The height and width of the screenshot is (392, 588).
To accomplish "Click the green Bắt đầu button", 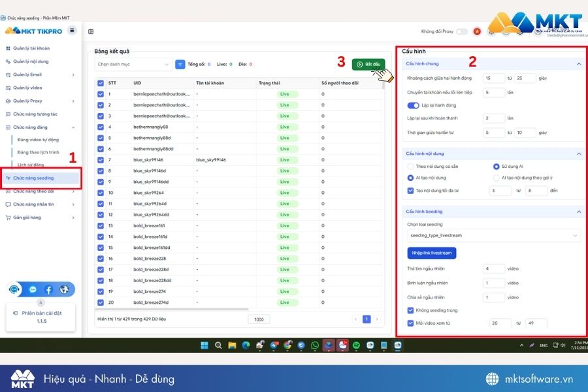I will point(368,65).
